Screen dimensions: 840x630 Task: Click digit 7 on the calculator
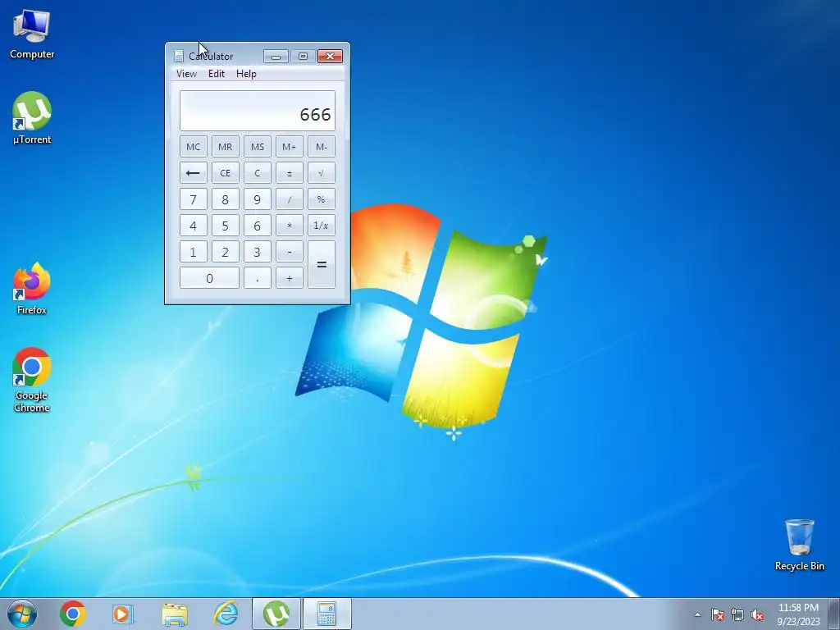tap(194, 199)
